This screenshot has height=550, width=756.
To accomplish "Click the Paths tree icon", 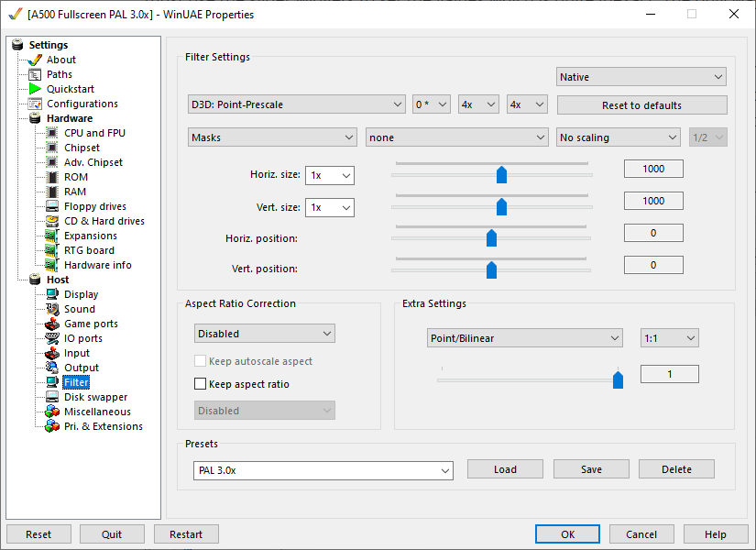I will 35,74.
